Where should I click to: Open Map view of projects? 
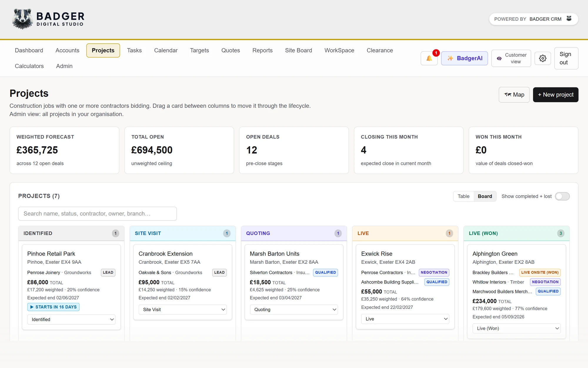(514, 95)
